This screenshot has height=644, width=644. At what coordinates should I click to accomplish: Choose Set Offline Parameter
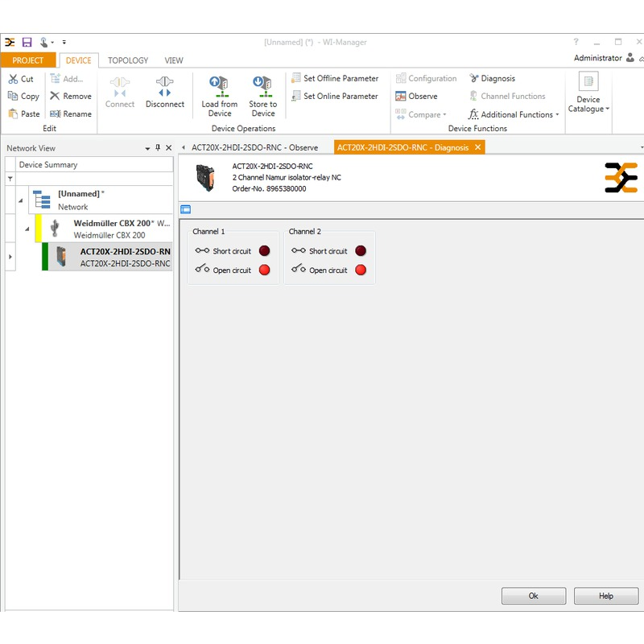point(335,78)
